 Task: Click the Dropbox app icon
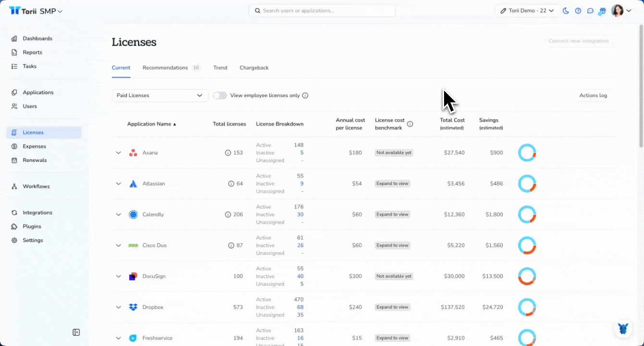pyautogui.click(x=133, y=307)
